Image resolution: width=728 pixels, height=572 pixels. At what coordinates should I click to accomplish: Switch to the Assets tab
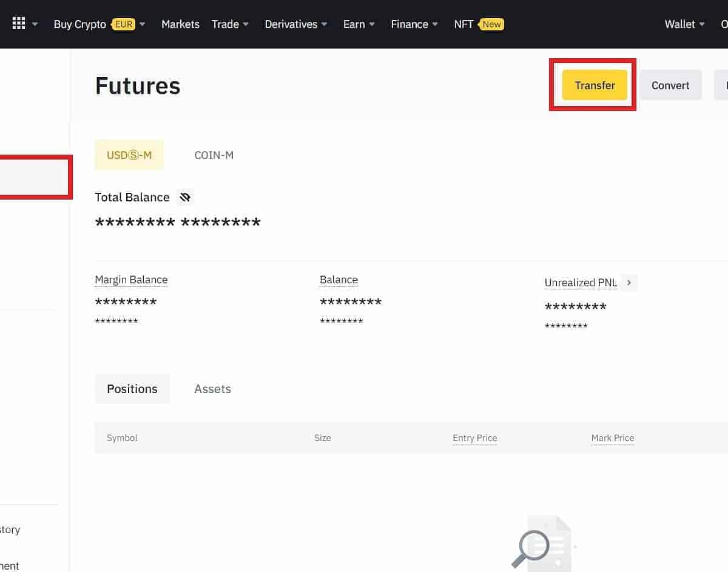click(x=212, y=389)
